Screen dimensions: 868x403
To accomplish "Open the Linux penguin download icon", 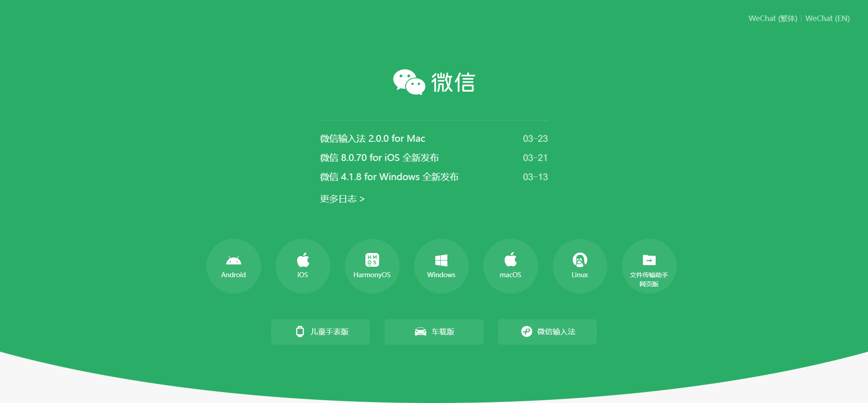I will [580, 266].
